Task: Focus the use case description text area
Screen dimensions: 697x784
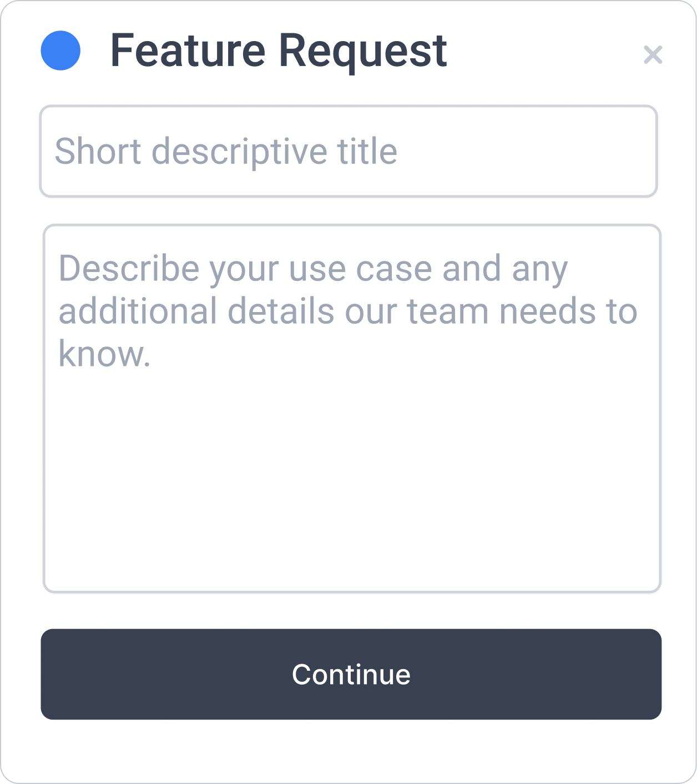Action: coord(352,408)
